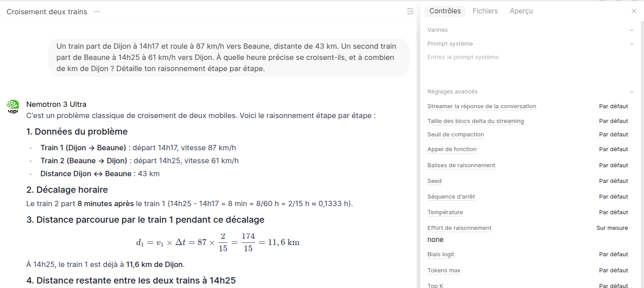644x288 pixels.
Task: Change Température from its "Par défaut" value
Action: click(614, 212)
